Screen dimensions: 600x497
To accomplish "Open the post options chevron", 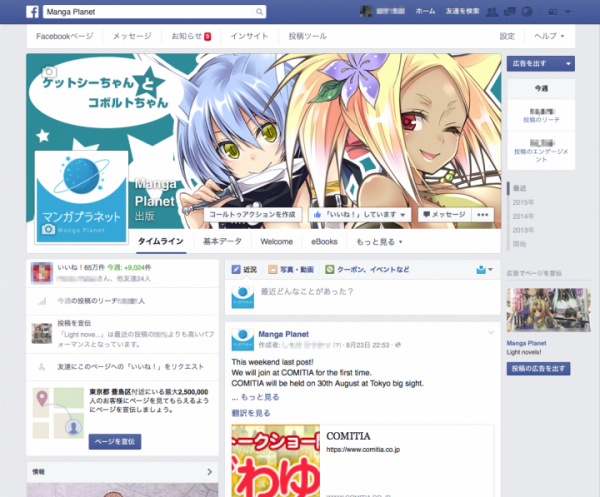I will click(x=491, y=333).
